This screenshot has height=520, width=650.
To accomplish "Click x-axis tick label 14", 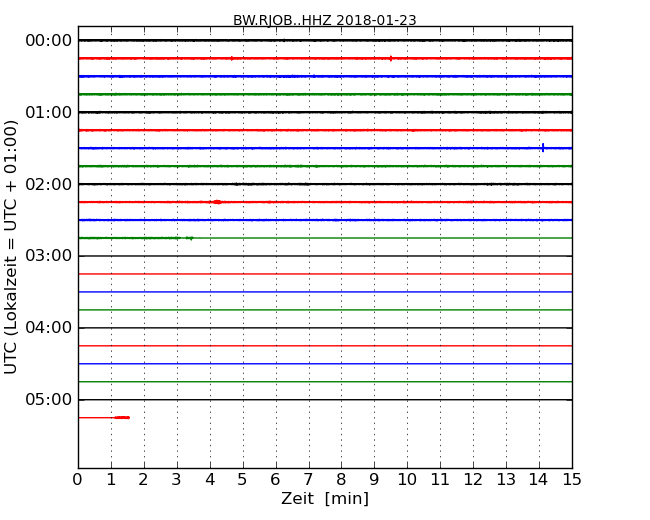I will tap(539, 479).
